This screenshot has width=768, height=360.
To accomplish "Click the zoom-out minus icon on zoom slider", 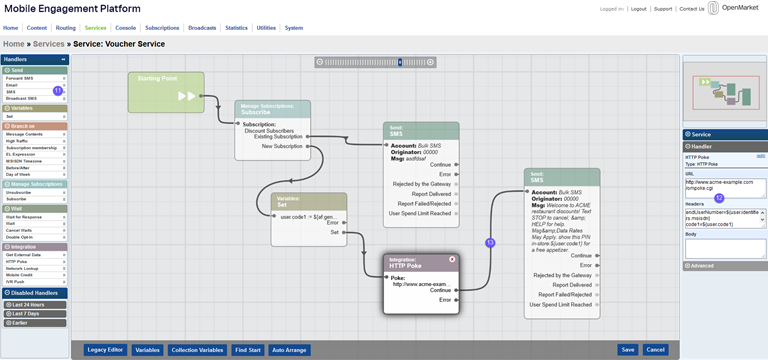I will 320,62.
